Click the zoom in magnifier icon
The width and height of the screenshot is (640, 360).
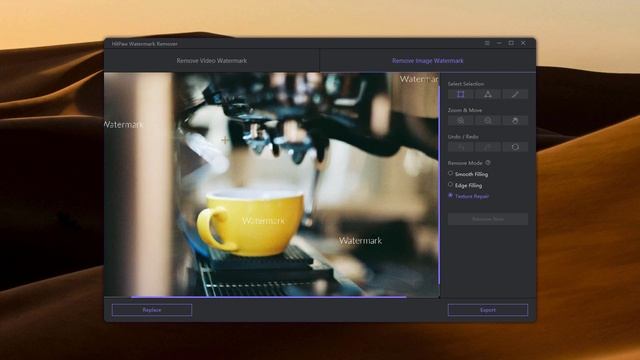(460, 120)
